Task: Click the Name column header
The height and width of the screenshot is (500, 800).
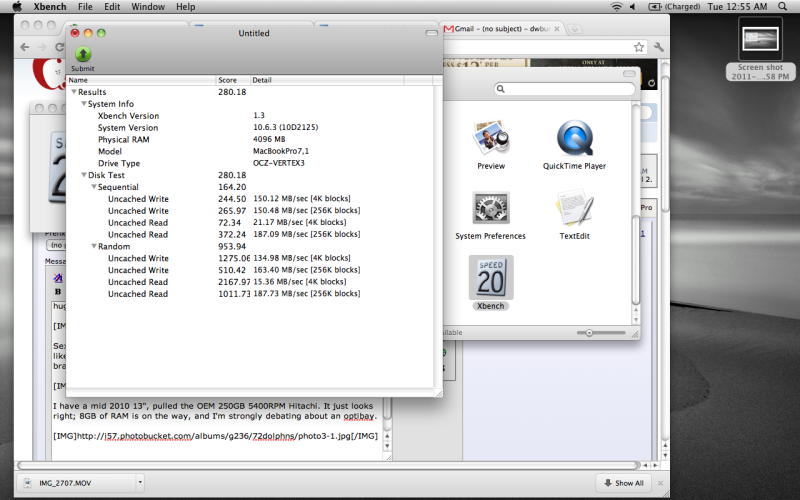Action: pyautogui.click(x=141, y=80)
